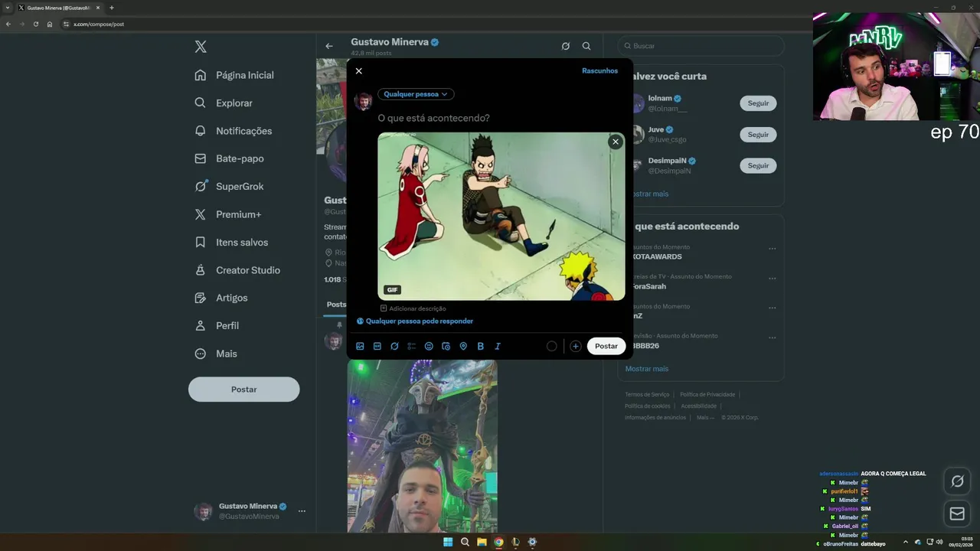Follow Juve with Seguir button

758,135
